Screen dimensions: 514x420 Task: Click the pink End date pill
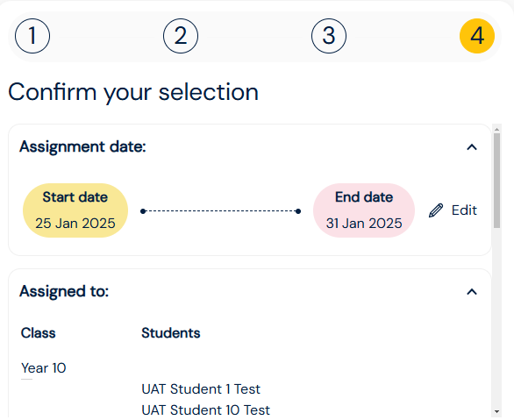(364, 210)
